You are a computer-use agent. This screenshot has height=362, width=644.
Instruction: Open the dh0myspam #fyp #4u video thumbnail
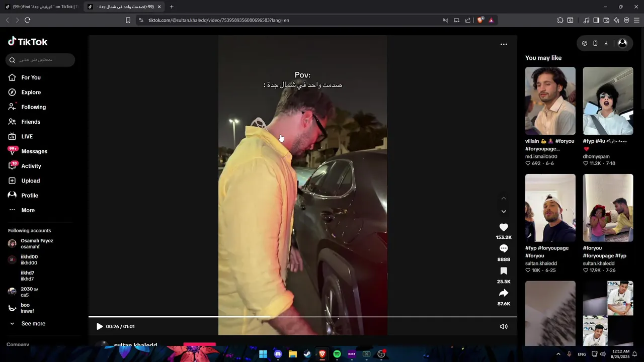[608, 101]
